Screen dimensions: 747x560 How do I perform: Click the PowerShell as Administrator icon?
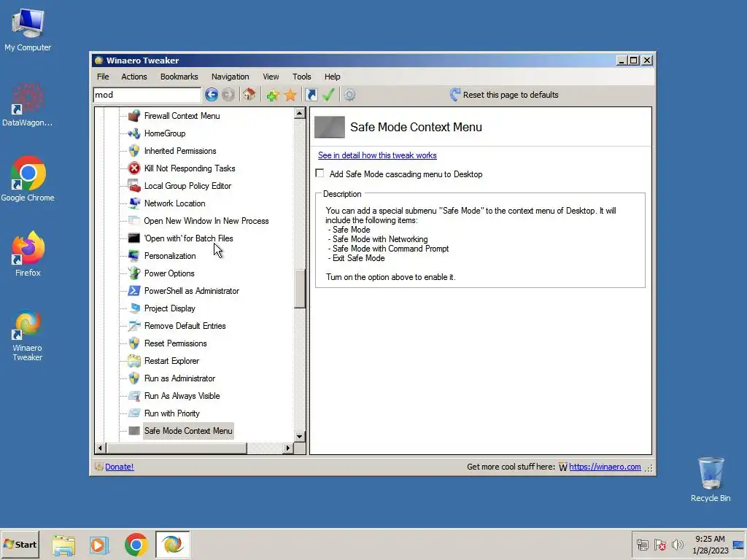[x=134, y=291]
